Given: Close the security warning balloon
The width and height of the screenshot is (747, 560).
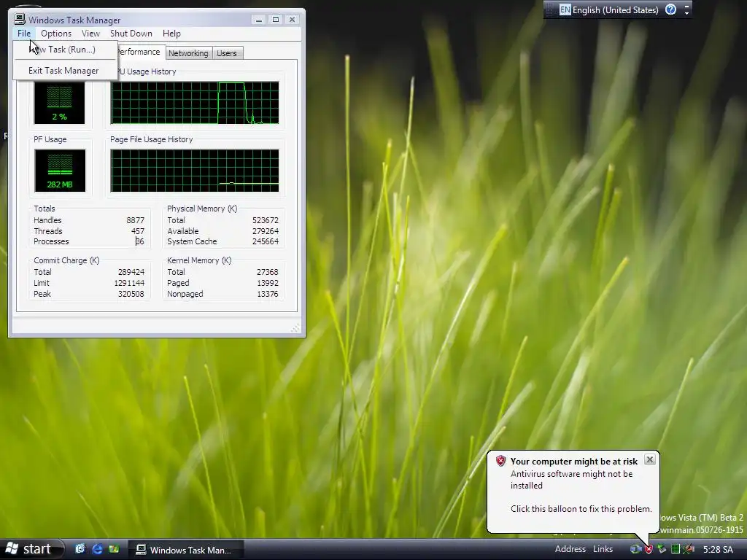Looking at the screenshot, I should point(649,459).
